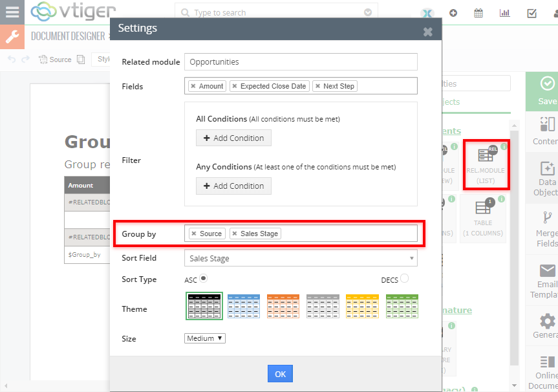
Task: Remove the Sales Stage group-by tag
Action: (x=235, y=234)
